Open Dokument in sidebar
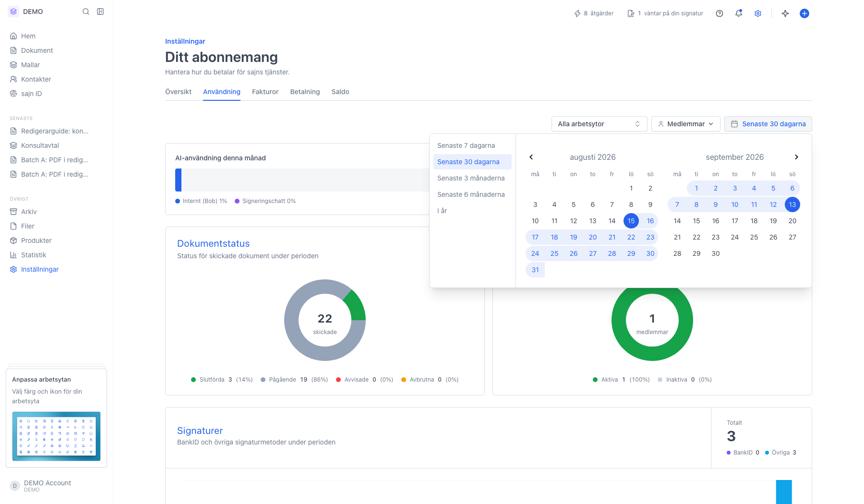 (x=57, y=50)
